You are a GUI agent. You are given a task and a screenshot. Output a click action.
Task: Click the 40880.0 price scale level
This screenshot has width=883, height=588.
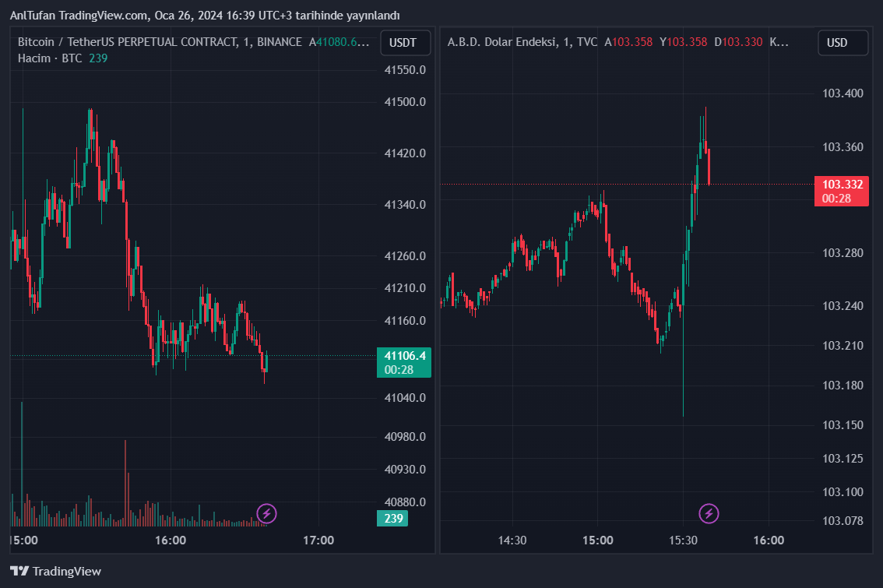point(405,502)
